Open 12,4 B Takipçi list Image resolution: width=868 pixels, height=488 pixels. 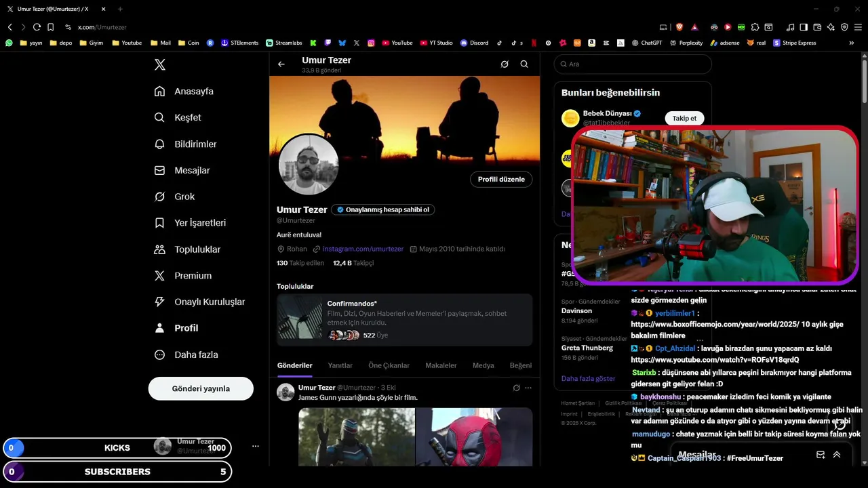[353, 263]
